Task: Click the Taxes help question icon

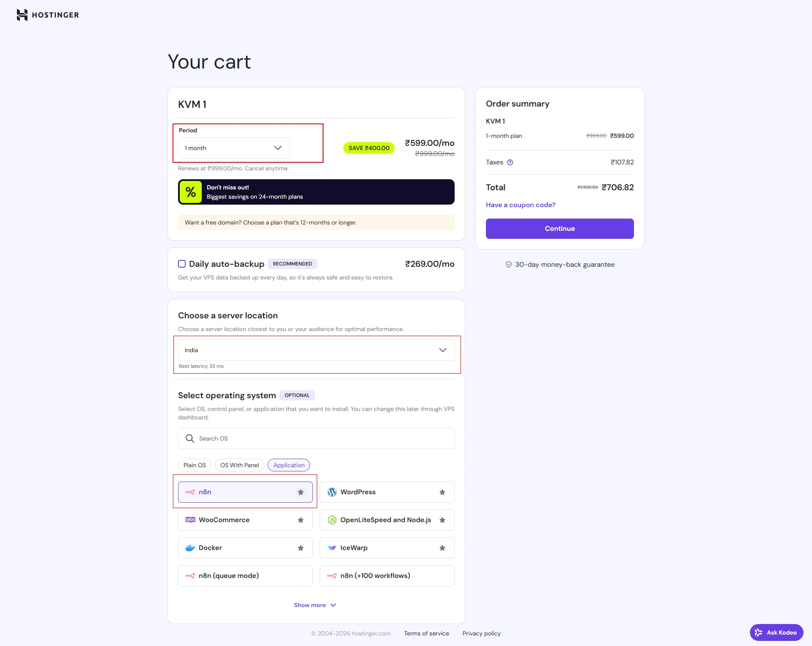Action: 510,162
